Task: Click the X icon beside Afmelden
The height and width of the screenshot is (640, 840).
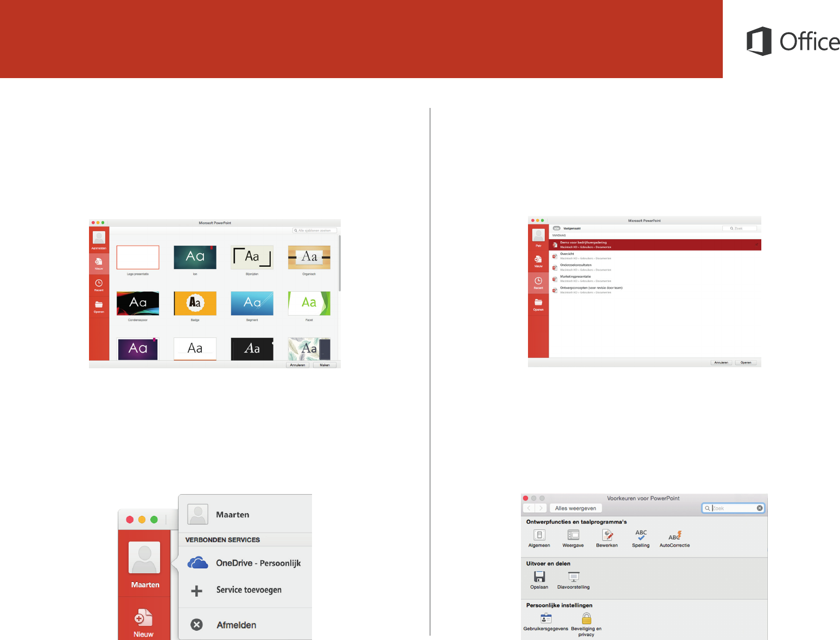Action: pos(197,625)
